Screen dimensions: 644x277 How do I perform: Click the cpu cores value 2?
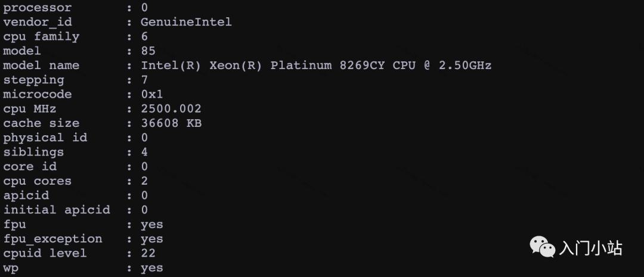coord(144,181)
